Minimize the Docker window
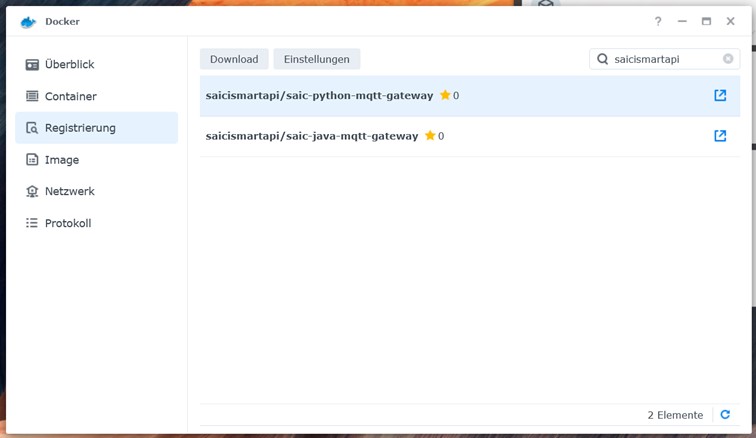 [x=682, y=21]
